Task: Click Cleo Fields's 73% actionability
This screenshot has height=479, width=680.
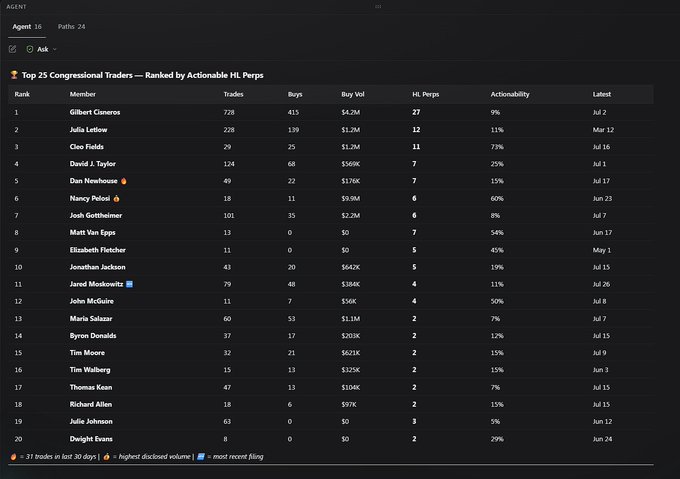Action: (x=497, y=147)
